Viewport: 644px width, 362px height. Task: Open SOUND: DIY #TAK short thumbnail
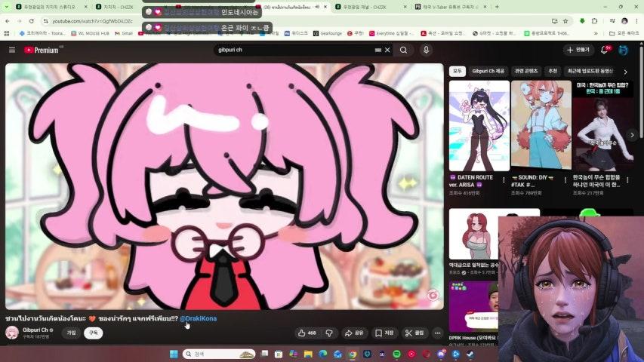tap(541, 125)
